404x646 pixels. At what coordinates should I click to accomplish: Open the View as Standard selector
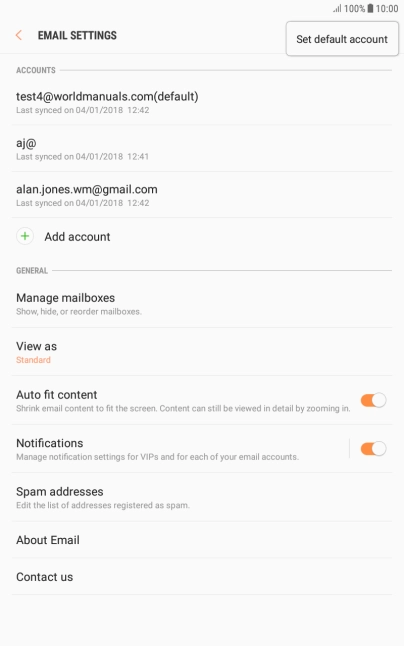tap(202, 352)
